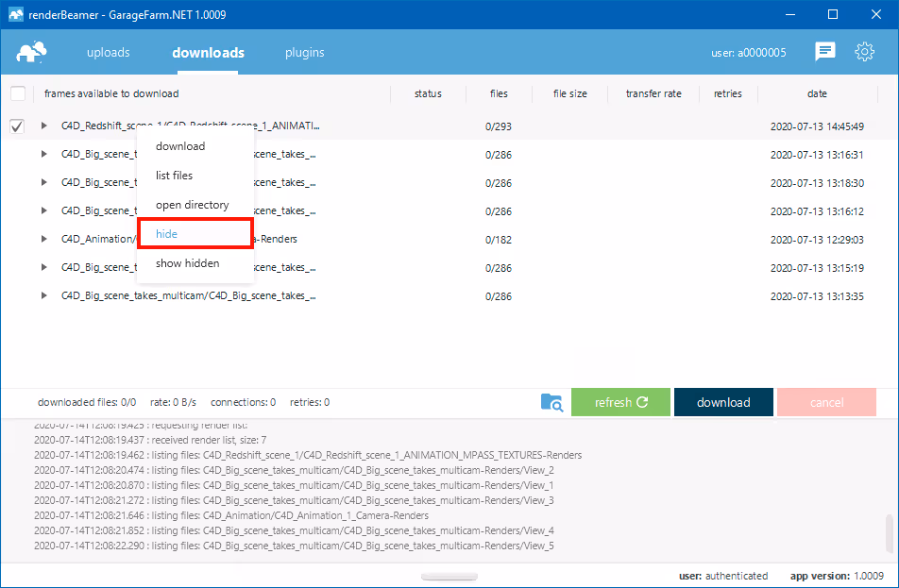The height and width of the screenshot is (588, 899).
Task: Click the transfer rate column header
Action: click(x=653, y=93)
